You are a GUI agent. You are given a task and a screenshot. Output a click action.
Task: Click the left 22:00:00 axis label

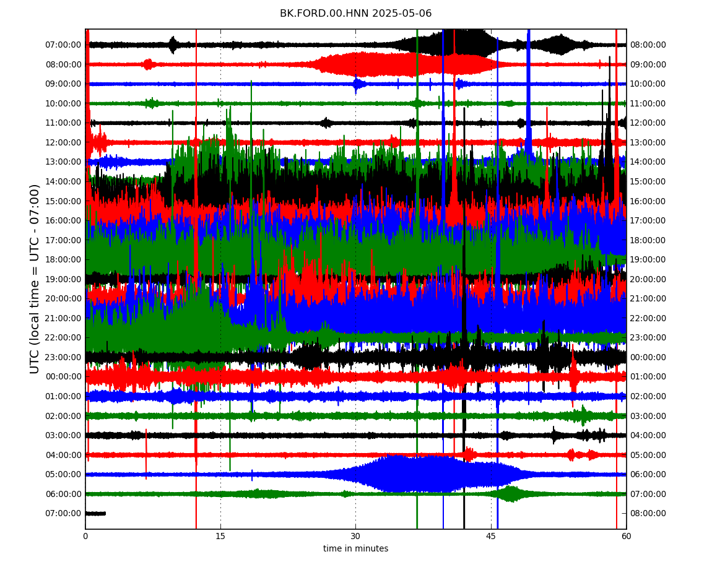[x=63, y=338]
